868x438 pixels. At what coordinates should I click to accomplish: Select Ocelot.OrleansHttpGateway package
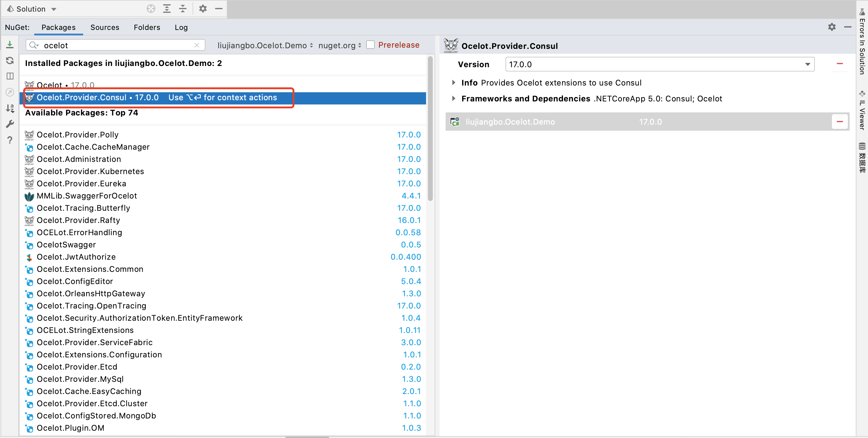pos(223,294)
